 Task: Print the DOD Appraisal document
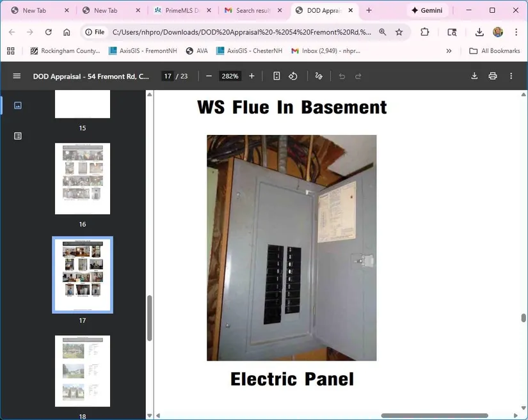pyautogui.click(x=493, y=76)
